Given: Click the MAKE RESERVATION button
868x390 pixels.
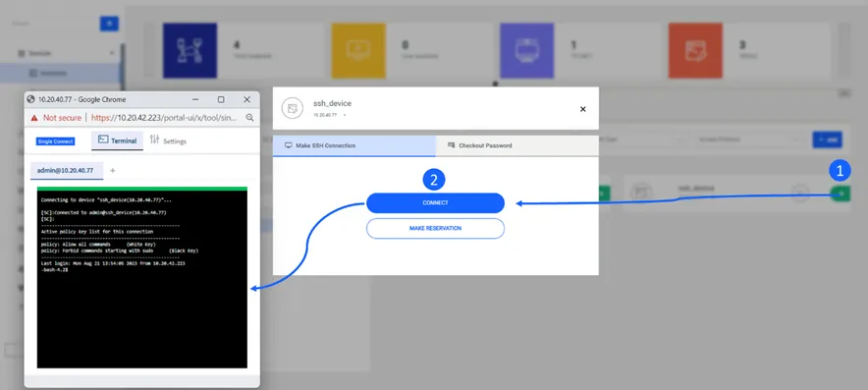Looking at the screenshot, I should [435, 228].
